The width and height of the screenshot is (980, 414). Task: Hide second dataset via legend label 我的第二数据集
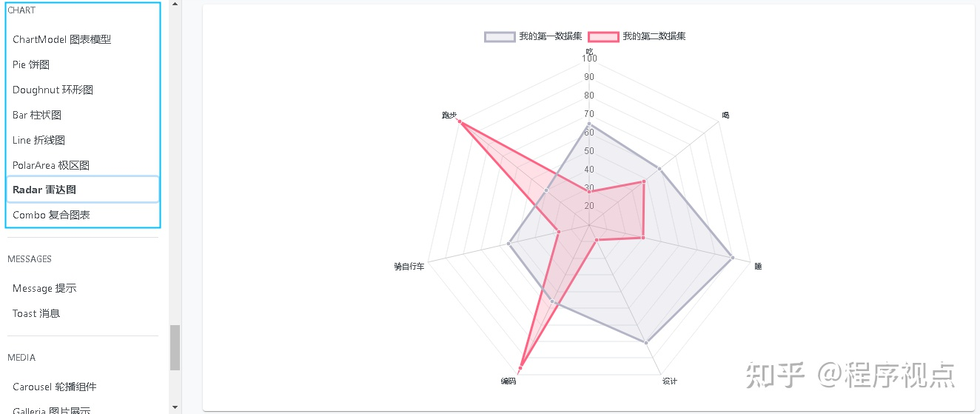(654, 36)
